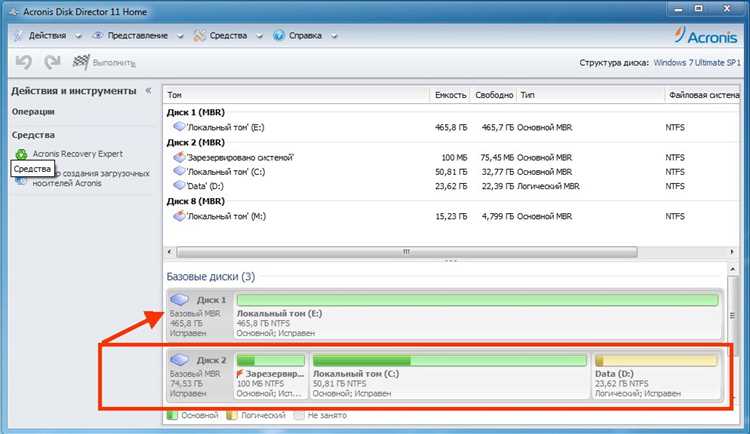This screenshot has width=750, height=434.
Task: Select Локальный том (C:) partition block
Action: 449,376
